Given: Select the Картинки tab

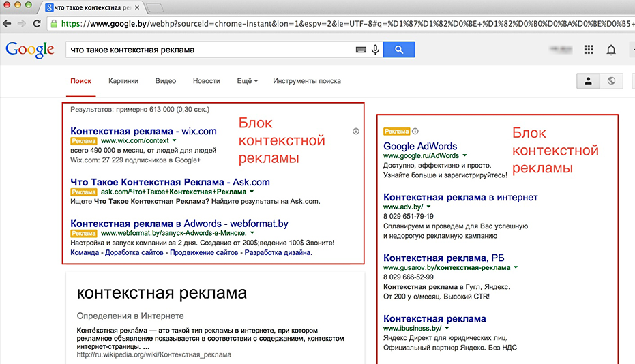Looking at the screenshot, I should coord(123,81).
